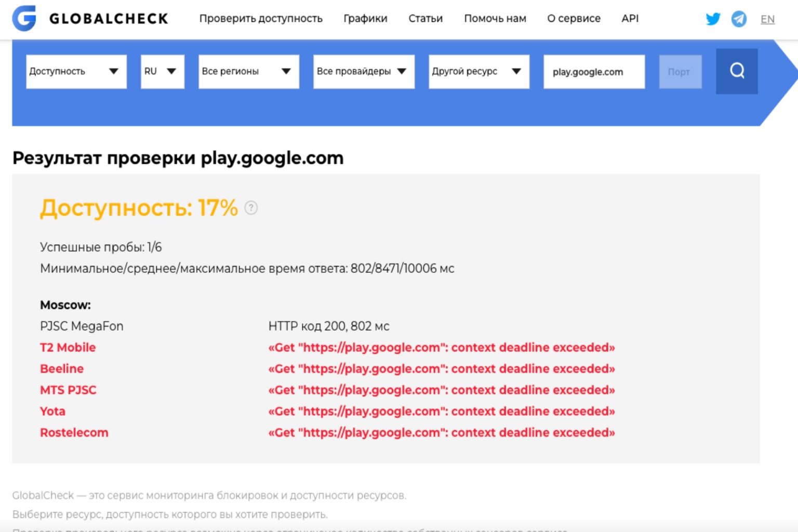798x532 pixels.
Task: Open the RU country dropdown
Action: [x=163, y=72]
